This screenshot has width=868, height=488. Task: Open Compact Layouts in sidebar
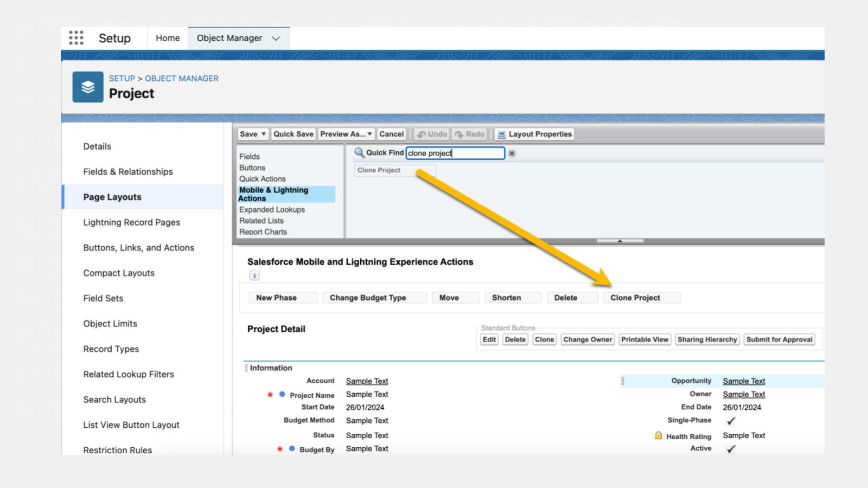click(x=119, y=273)
